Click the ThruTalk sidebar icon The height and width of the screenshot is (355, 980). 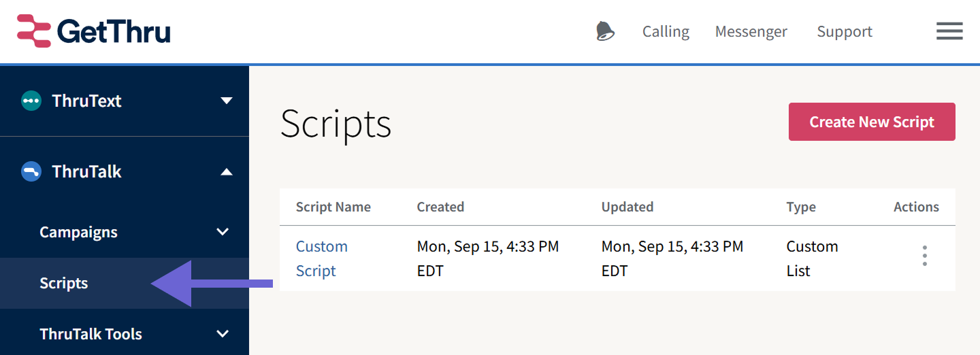pyautogui.click(x=31, y=171)
